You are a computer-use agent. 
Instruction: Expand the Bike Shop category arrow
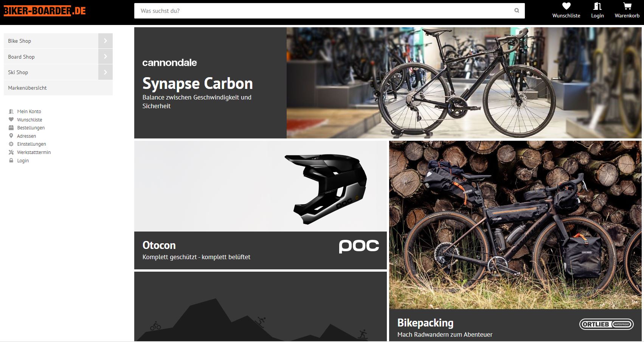tap(106, 41)
